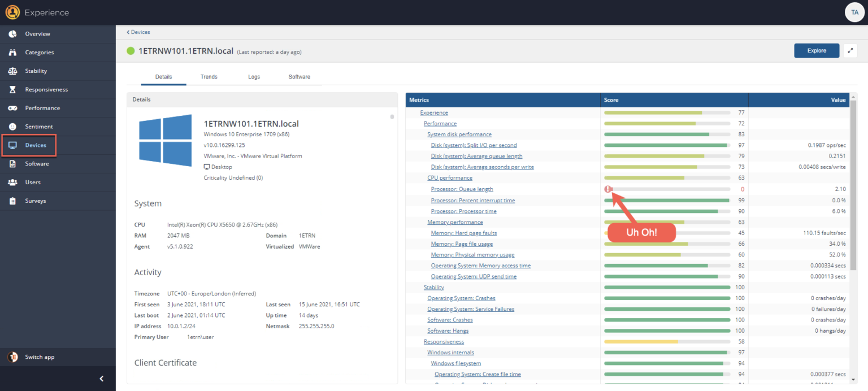Collapse the left sidebar with chevron
The height and width of the screenshot is (391, 868).
tap(101, 379)
